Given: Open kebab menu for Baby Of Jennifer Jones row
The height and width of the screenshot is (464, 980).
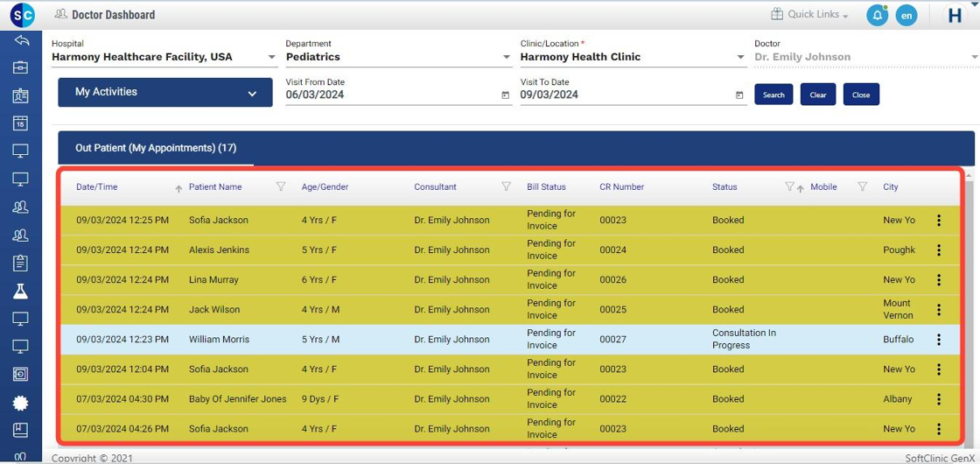Looking at the screenshot, I should pos(939,399).
